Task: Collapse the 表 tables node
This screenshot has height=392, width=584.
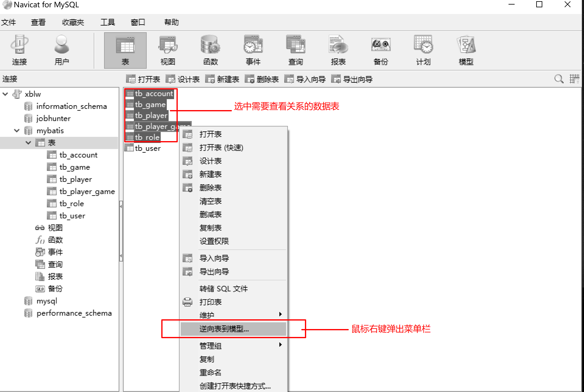Action: tap(28, 143)
